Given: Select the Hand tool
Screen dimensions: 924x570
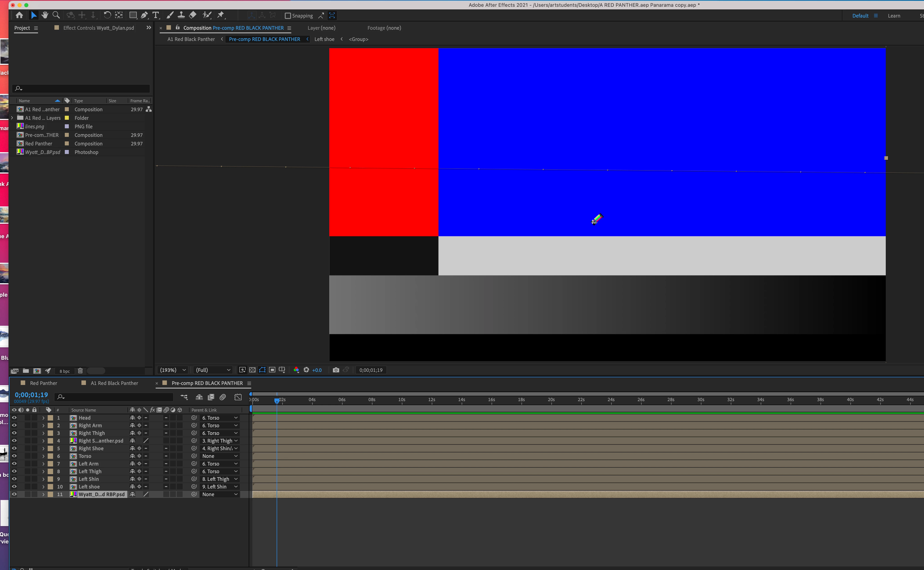Looking at the screenshot, I should [45, 15].
